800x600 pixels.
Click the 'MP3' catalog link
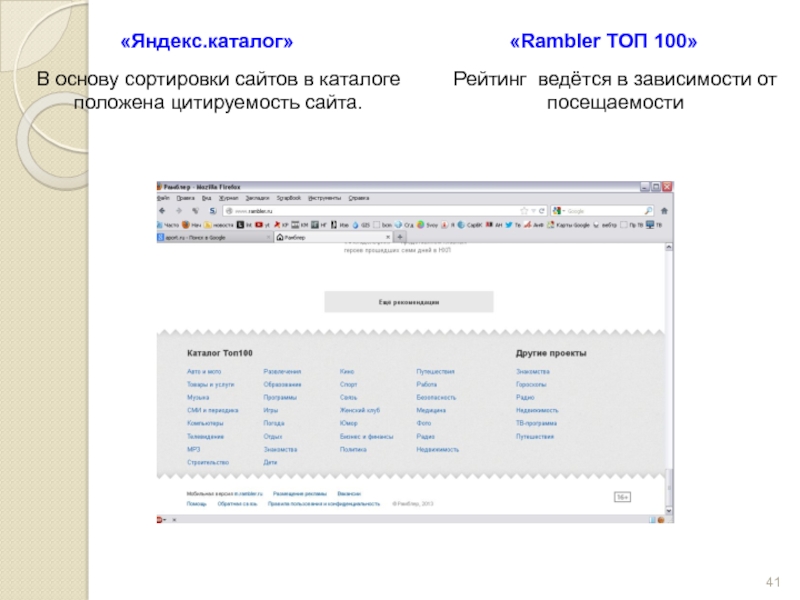(193, 449)
